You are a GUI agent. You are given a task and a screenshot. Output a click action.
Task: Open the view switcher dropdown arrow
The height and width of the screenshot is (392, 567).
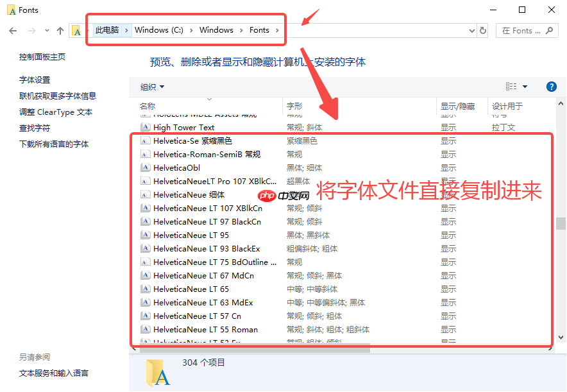click(x=525, y=87)
